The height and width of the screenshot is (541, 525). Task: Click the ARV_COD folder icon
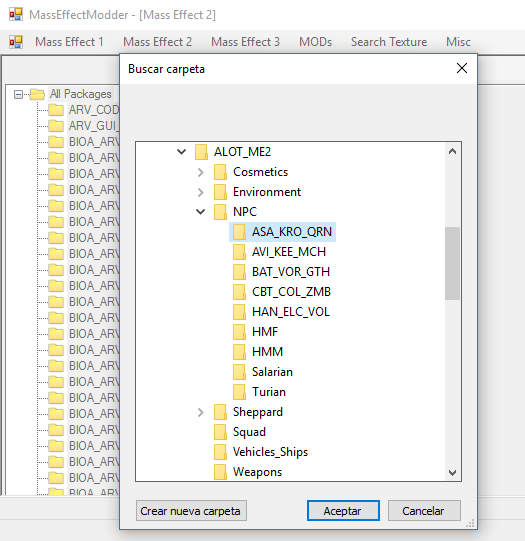(56, 110)
